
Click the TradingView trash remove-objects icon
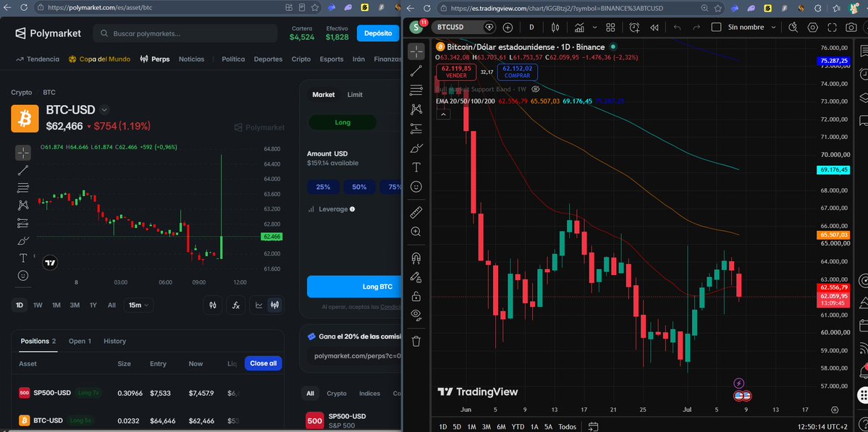416,342
